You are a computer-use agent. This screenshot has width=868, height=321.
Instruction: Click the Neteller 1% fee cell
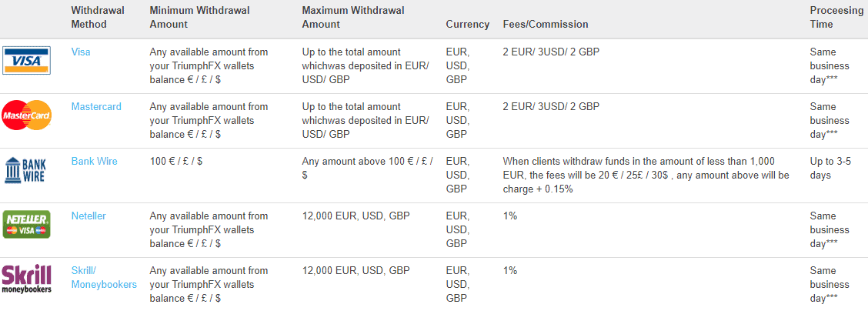pyautogui.click(x=510, y=216)
